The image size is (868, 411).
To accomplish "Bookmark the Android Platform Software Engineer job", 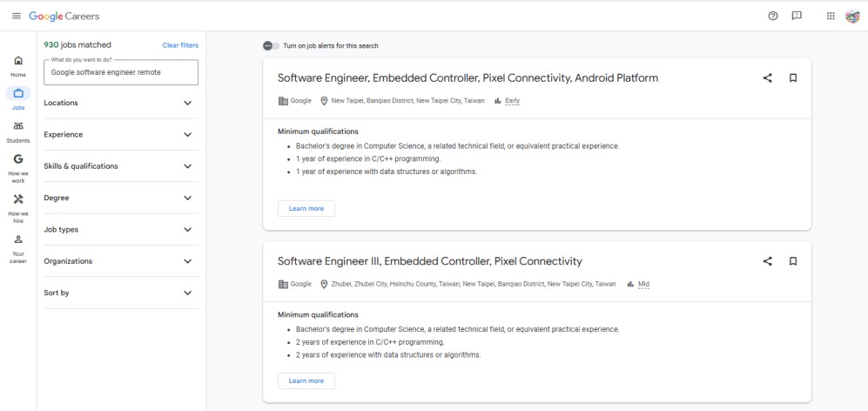I will click(x=793, y=78).
